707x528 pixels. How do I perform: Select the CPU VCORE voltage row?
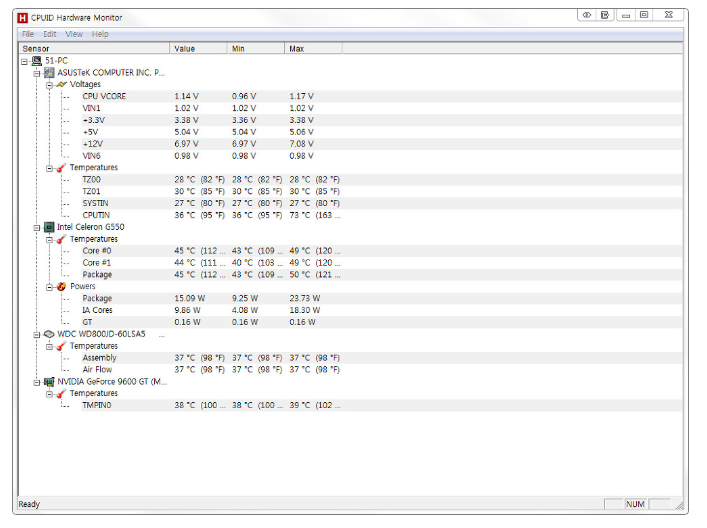[x=381, y=96]
